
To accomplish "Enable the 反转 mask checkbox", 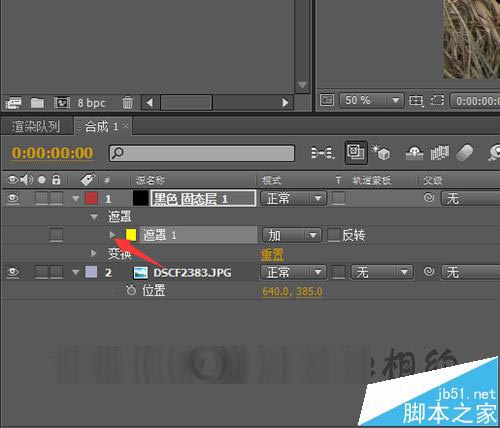I will click(x=333, y=235).
